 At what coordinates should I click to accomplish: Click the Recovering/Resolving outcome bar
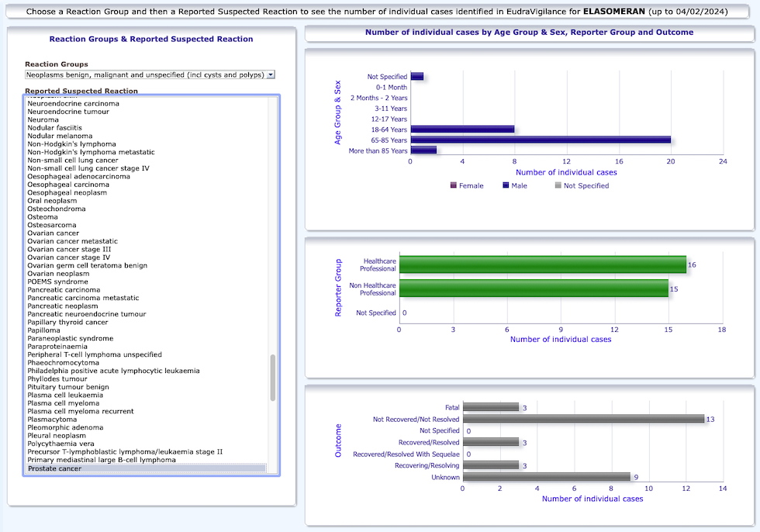point(491,465)
